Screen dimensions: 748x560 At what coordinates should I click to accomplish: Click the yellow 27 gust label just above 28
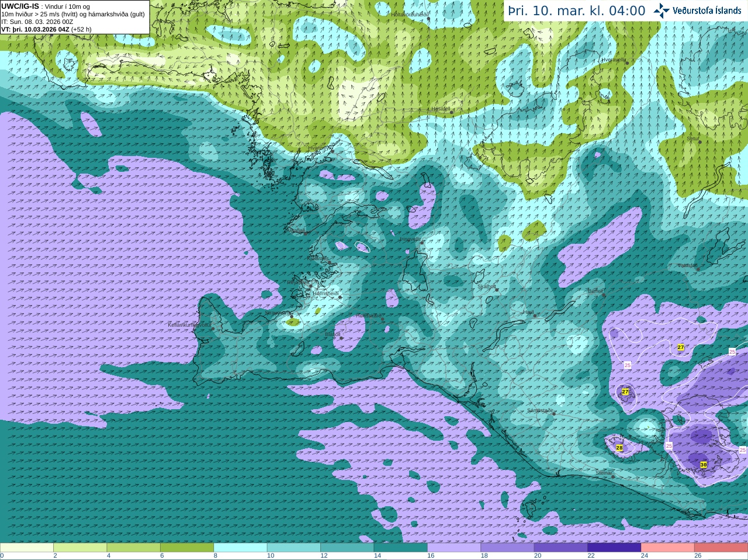pos(625,392)
